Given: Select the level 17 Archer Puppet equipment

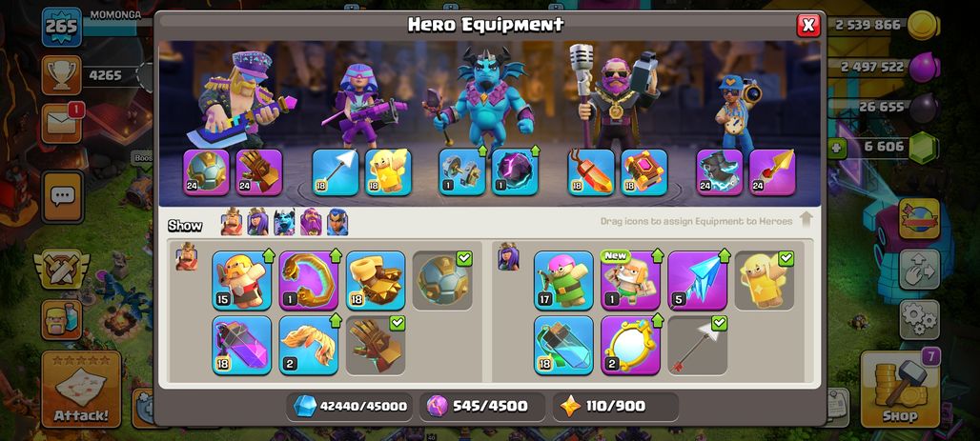Looking at the screenshot, I should tap(563, 280).
